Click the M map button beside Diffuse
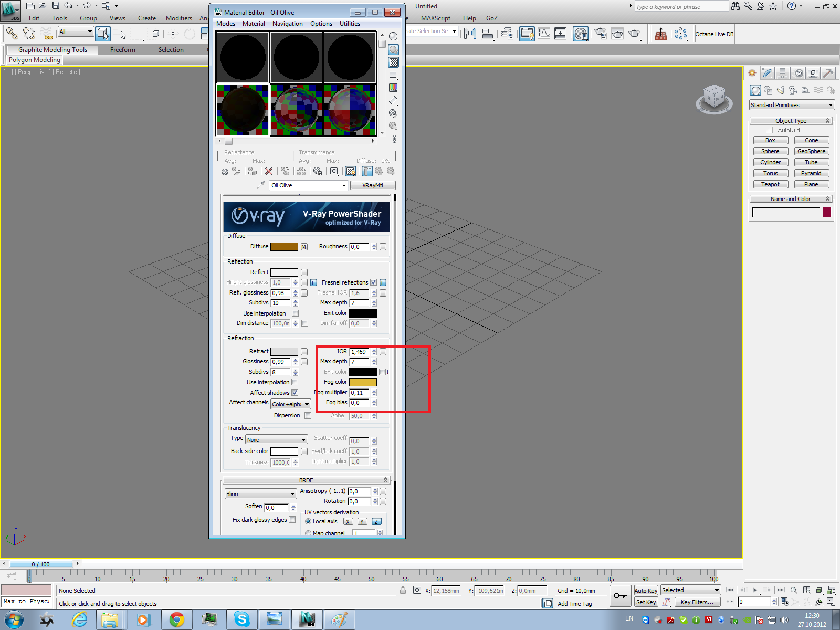Screen dimensions: 840x630 pos(304,247)
